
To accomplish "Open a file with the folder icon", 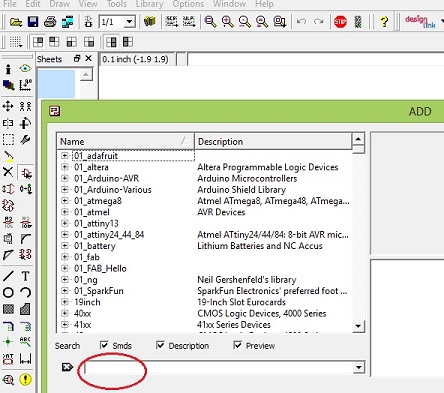I will (16, 22).
